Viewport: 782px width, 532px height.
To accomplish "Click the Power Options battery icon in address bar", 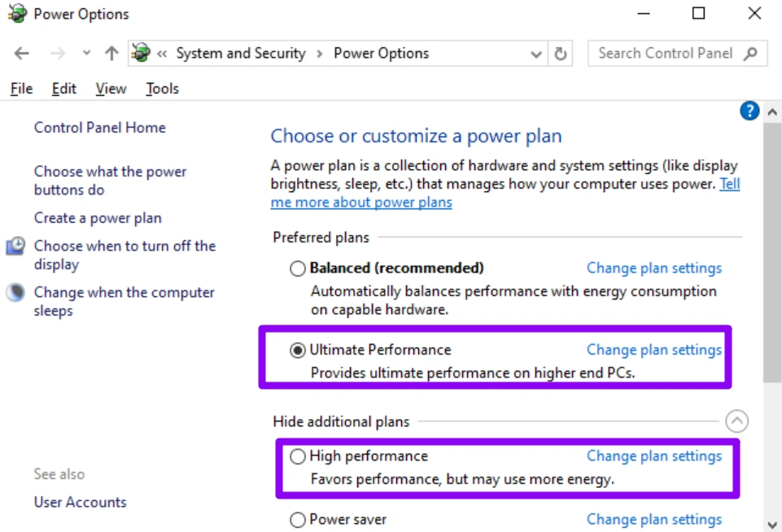I will pos(141,54).
